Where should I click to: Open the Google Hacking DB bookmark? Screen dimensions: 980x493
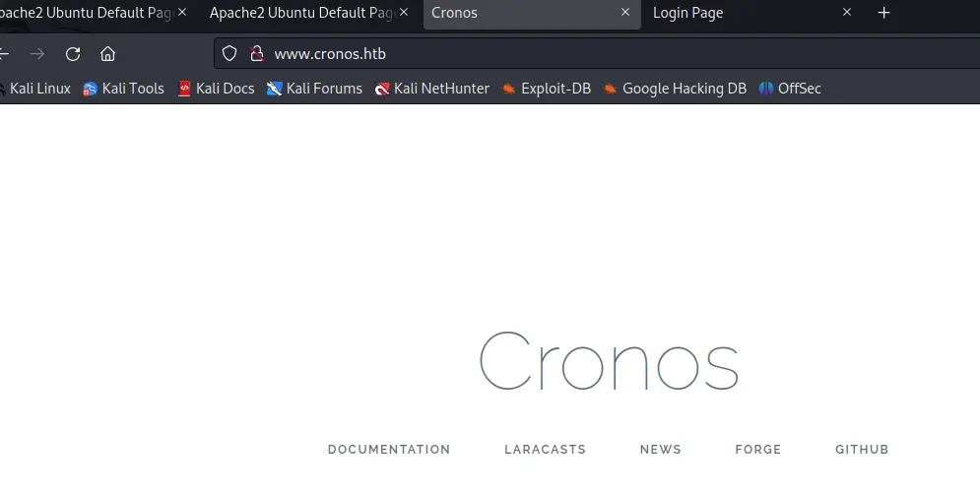[x=675, y=89]
